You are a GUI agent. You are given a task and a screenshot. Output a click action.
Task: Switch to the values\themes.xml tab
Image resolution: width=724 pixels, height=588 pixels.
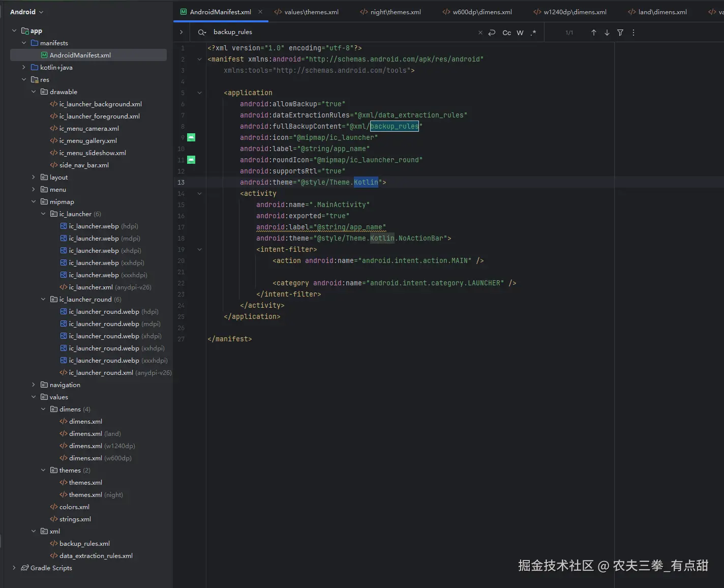pyautogui.click(x=311, y=12)
